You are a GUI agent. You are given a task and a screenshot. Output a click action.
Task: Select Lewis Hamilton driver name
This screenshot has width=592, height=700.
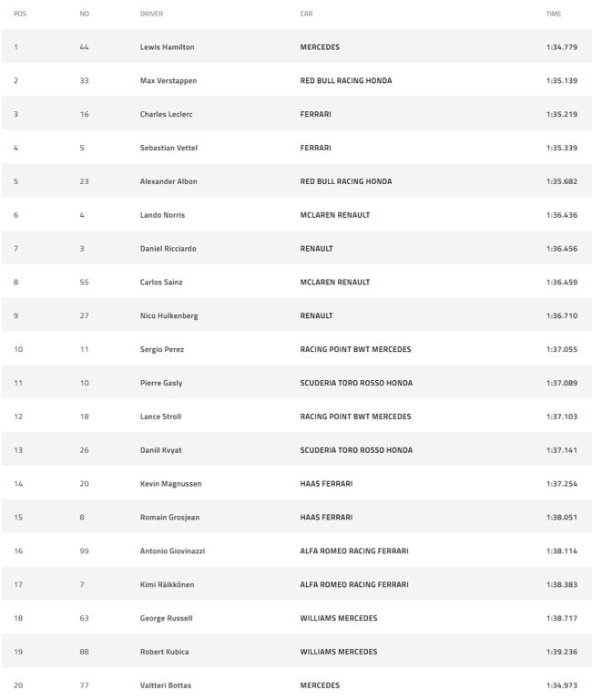click(167, 46)
